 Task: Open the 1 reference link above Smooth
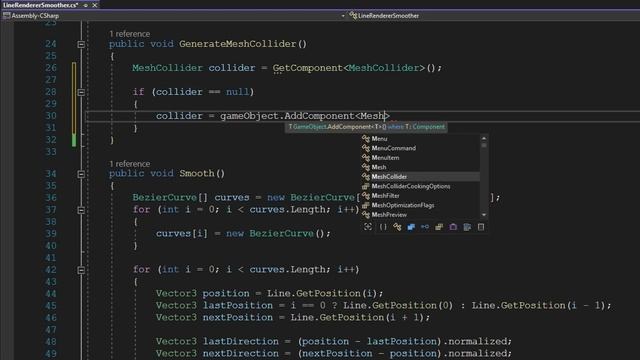[x=129, y=164]
